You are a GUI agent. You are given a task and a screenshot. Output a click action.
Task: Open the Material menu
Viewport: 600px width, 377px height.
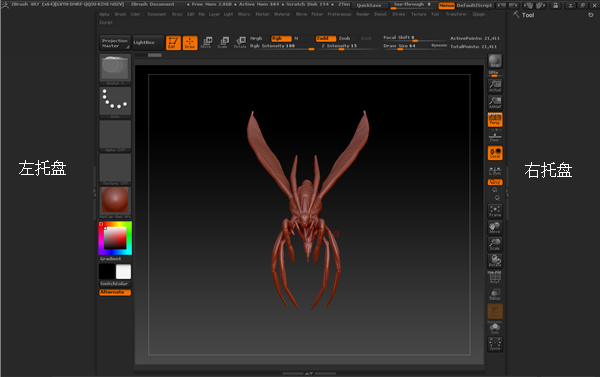tap(282, 14)
